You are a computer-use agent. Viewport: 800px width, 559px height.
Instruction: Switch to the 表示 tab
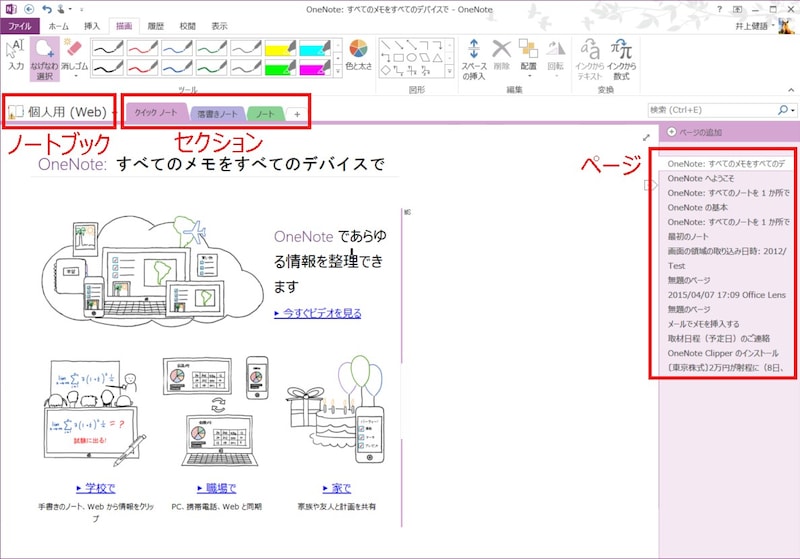coord(219,26)
